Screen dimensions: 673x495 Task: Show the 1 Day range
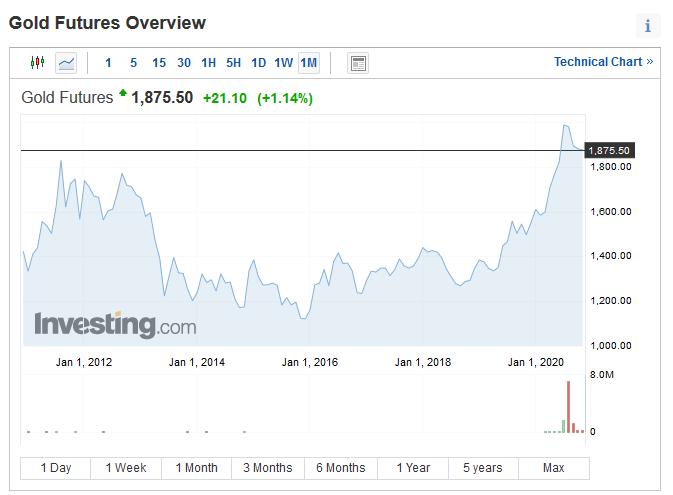coord(56,468)
